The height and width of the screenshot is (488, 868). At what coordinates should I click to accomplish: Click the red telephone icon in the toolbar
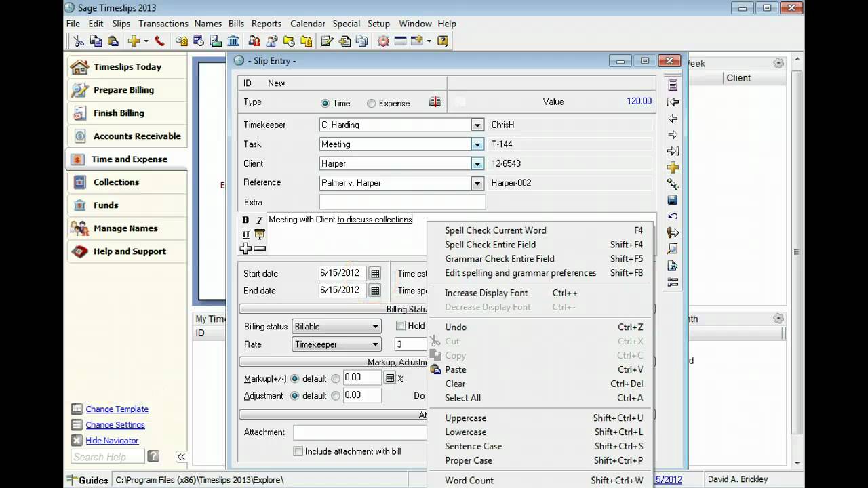(159, 41)
